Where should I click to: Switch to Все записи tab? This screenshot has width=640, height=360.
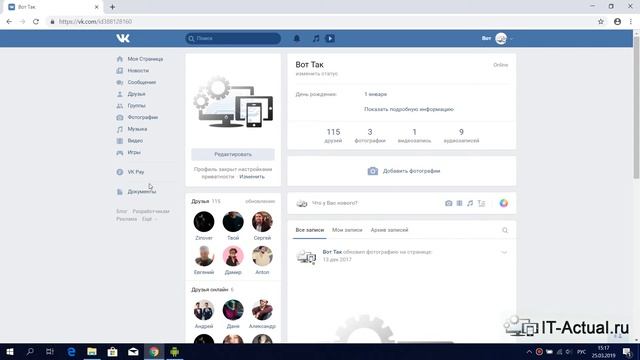310,230
